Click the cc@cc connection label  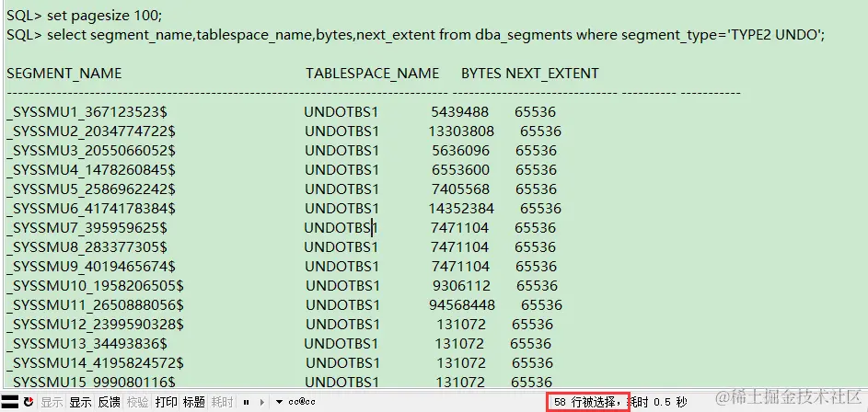tap(302, 402)
